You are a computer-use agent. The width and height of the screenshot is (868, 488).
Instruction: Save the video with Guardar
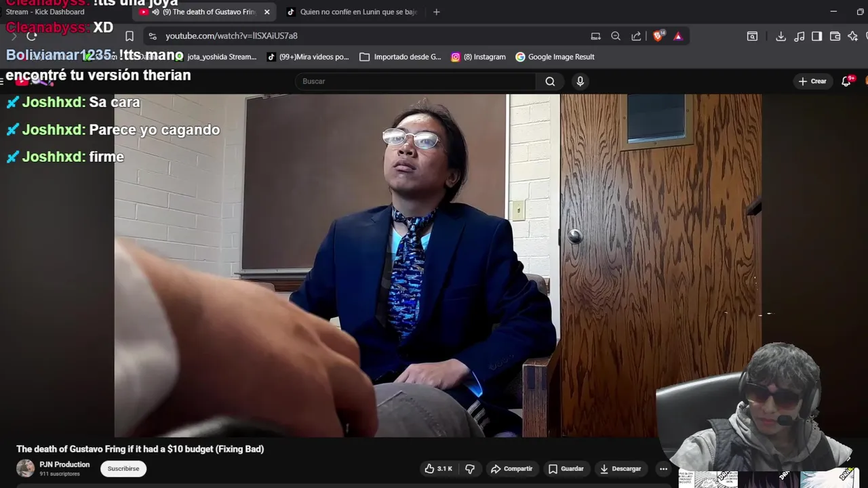click(566, 468)
